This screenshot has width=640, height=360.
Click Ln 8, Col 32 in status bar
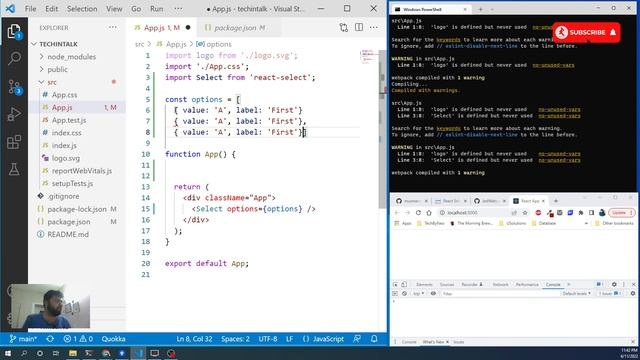pyautogui.click(x=194, y=339)
